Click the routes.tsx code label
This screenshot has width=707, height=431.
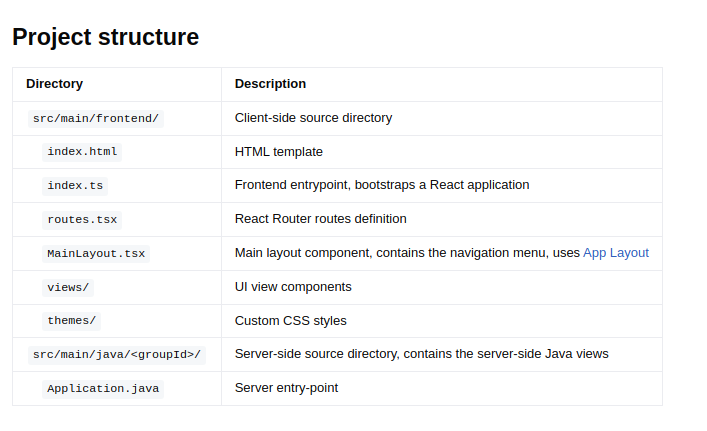coord(82,219)
